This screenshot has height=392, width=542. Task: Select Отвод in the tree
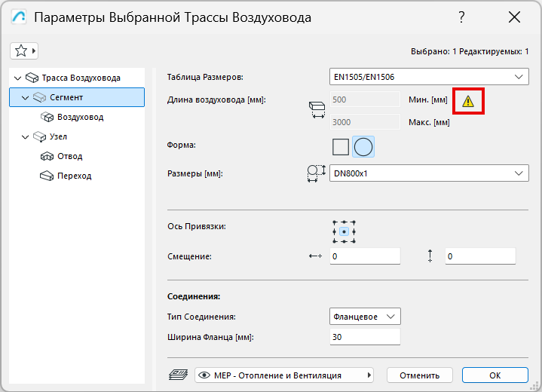point(69,157)
